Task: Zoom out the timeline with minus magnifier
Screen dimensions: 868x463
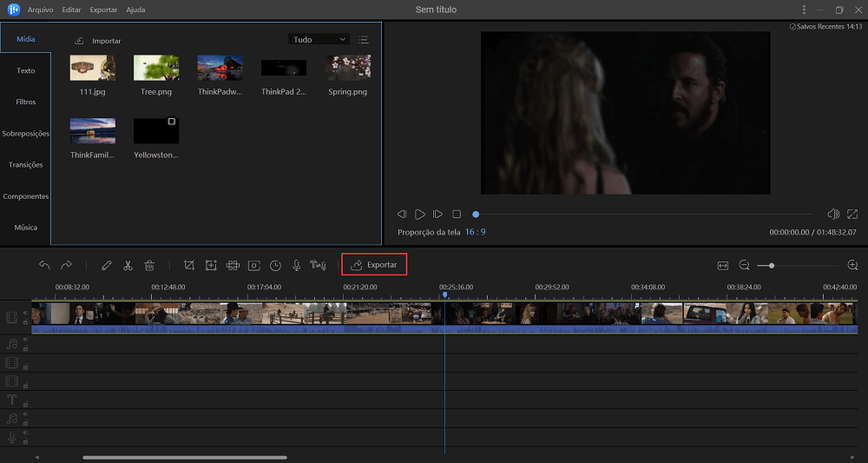Action: click(x=744, y=265)
